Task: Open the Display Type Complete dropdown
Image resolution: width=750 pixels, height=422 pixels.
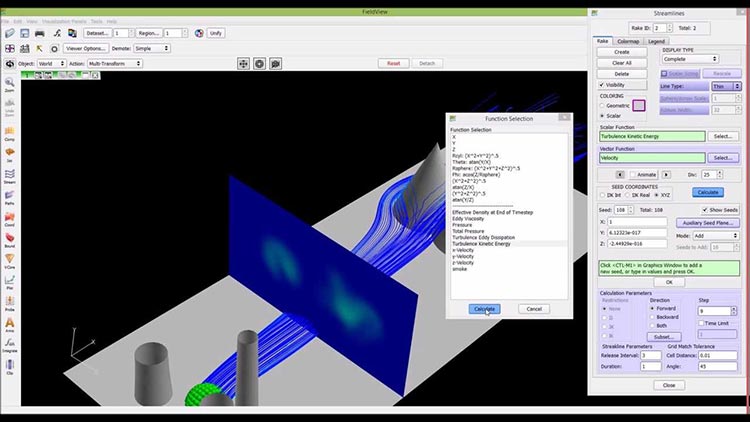Action: tap(690, 59)
